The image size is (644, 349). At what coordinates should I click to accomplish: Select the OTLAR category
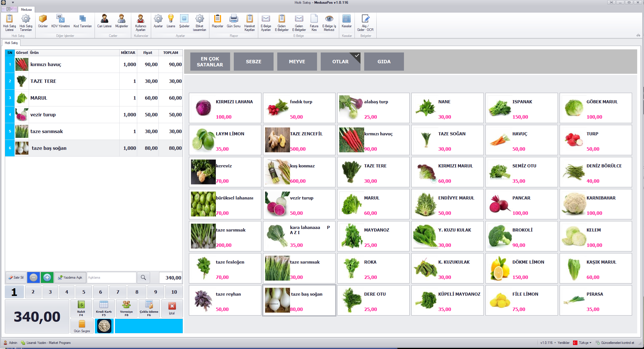(340, 62)
